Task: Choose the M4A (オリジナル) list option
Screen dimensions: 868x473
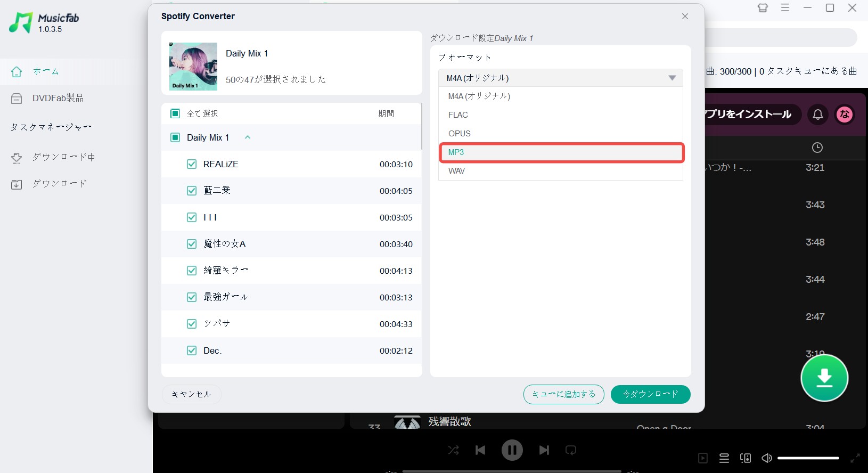Action: (560, 96)
